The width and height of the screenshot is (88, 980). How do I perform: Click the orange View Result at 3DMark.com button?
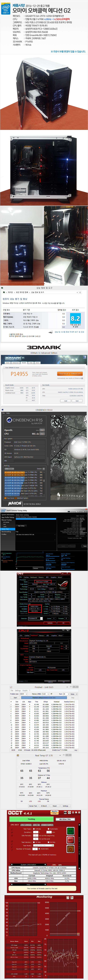(70, 374)
